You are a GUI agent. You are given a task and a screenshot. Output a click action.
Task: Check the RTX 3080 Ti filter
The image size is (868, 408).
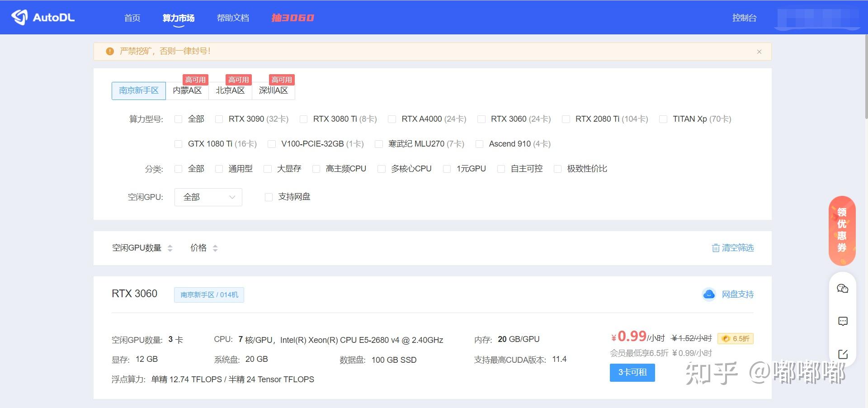coord(303,119)
